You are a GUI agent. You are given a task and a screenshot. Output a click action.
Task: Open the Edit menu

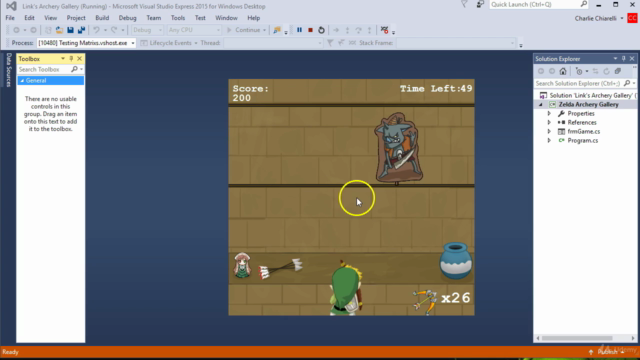29,18
